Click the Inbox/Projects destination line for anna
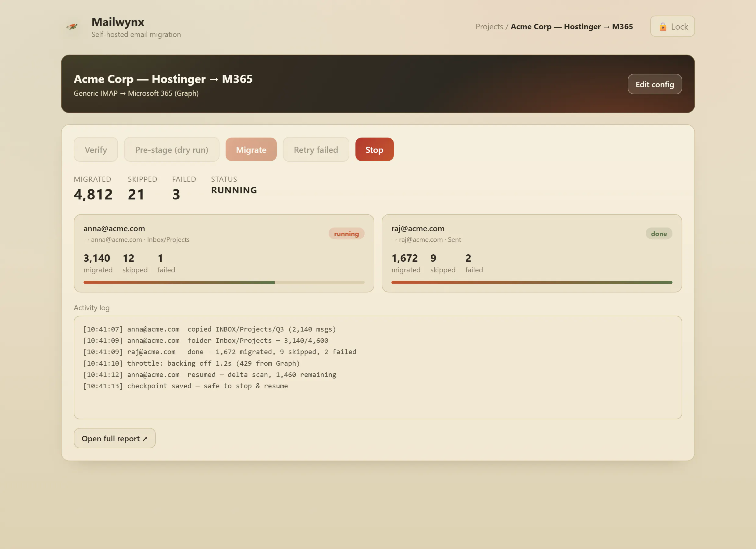 [x=136, y=239]
